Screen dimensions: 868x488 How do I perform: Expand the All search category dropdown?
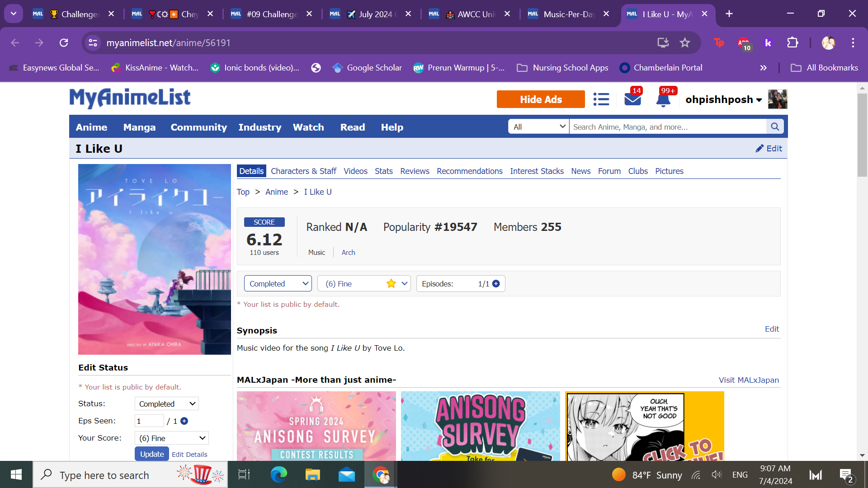(x=538, y=127)
